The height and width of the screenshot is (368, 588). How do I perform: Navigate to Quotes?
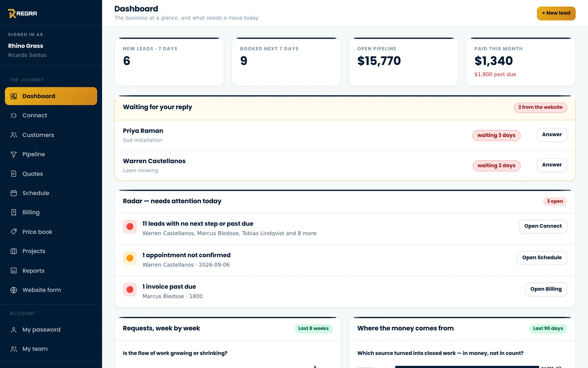pos(51,174)
